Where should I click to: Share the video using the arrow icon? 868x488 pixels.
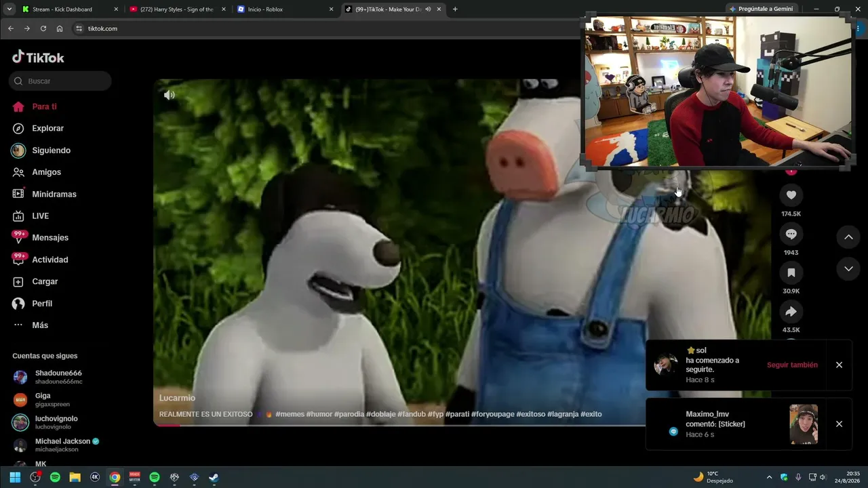(791, 312)
